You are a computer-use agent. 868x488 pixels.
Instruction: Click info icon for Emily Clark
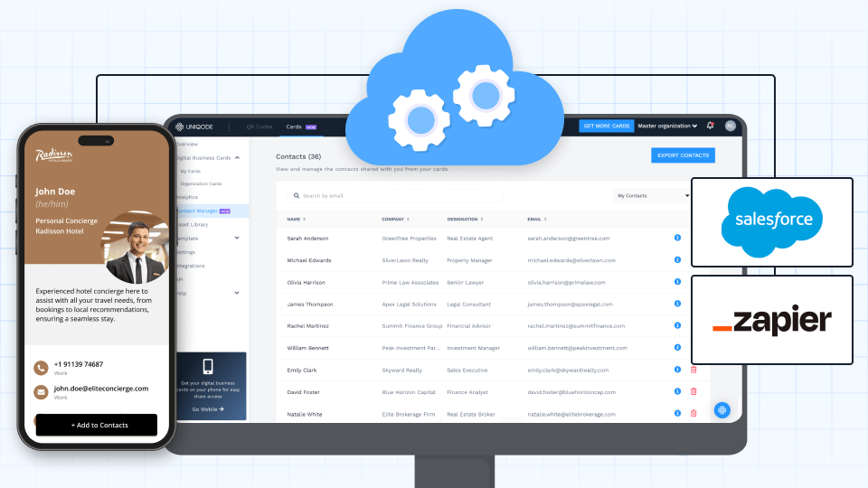pyautogui.click(x=677, y=369)
